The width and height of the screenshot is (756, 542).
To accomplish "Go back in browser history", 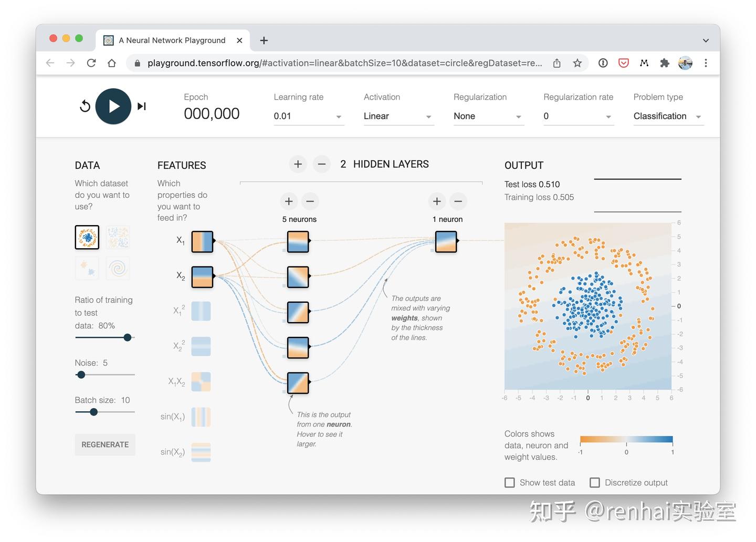I will tap(50, 63).
